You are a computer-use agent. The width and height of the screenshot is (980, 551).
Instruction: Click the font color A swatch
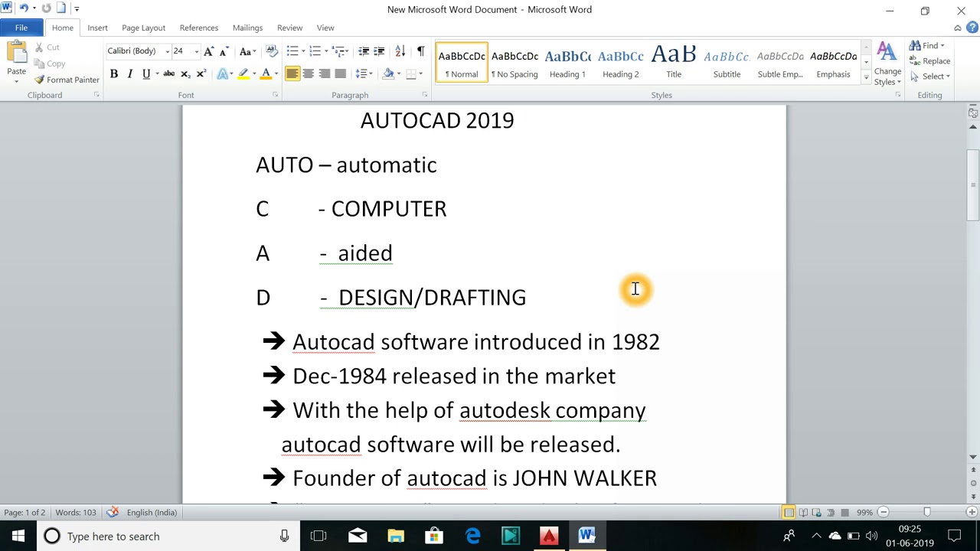tap(266, 73)
